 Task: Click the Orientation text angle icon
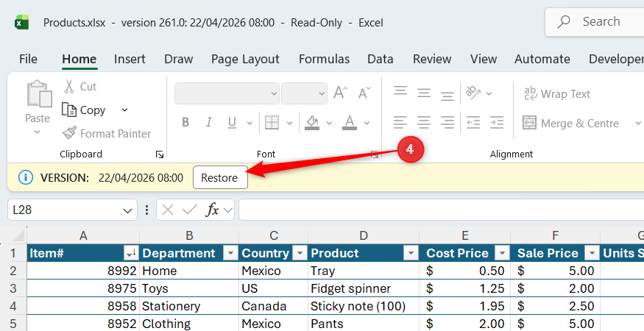click(473, 93)
